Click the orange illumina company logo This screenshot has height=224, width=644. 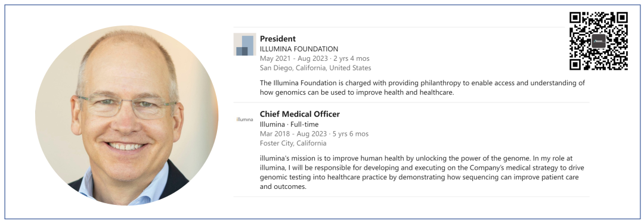pos(245,119)
